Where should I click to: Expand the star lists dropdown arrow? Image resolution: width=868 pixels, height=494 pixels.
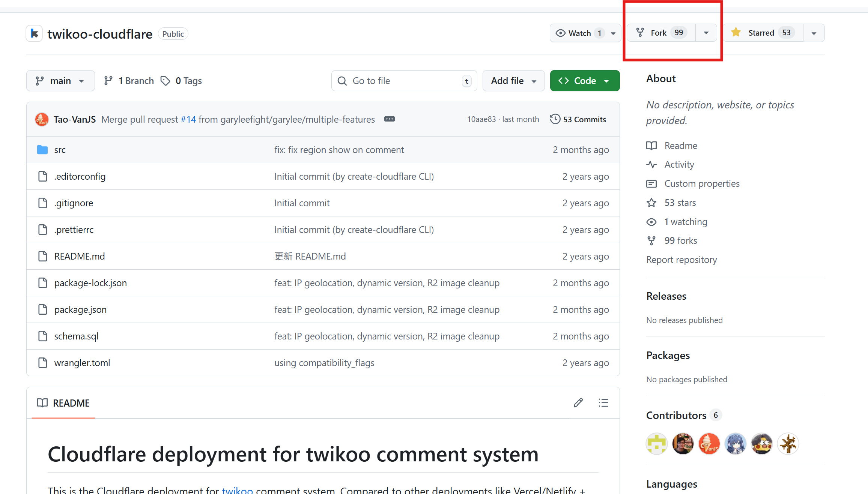(814, 33)
